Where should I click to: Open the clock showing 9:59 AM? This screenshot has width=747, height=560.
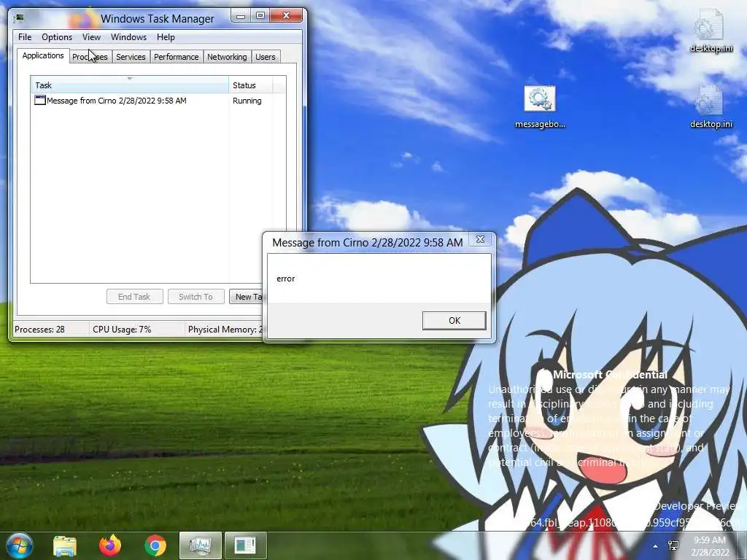coord(710,546)
